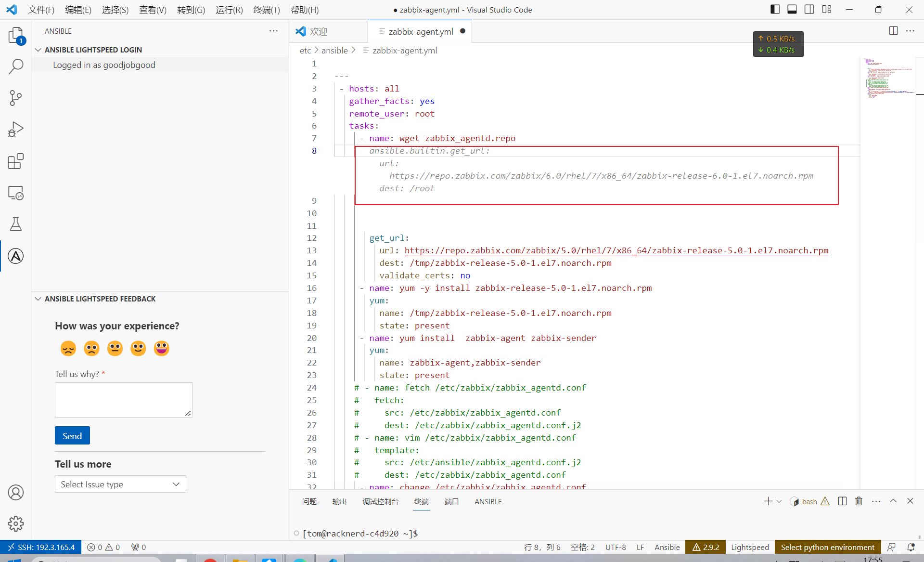
Task: Open the 编辑(E) menu
Action: [x=78, y=10]
